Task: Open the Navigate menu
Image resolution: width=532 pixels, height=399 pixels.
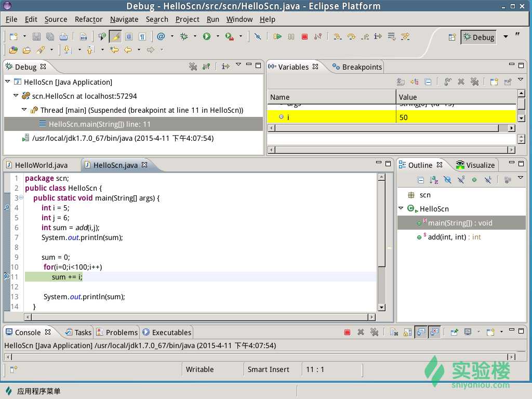Action: pyautogui.click(x=124, y=19)
